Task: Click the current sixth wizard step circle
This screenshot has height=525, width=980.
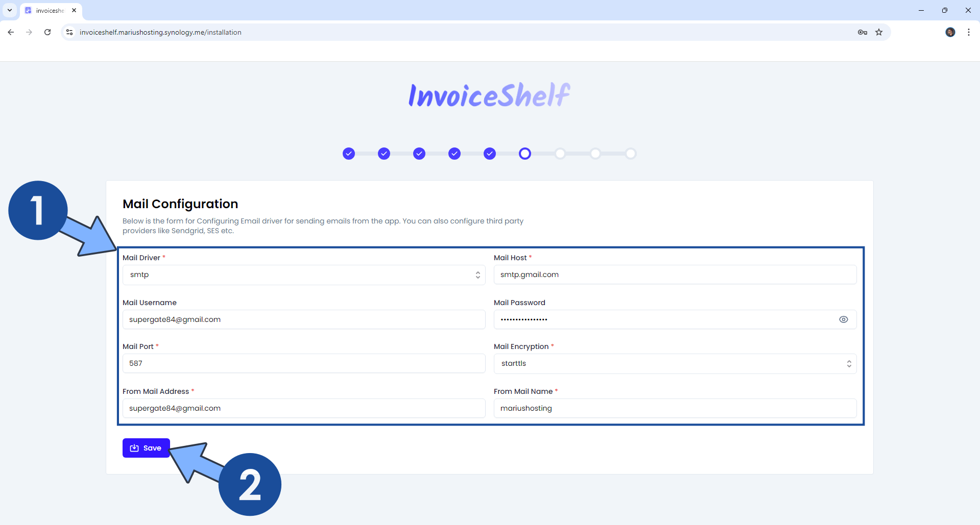Action: point(525,154)
